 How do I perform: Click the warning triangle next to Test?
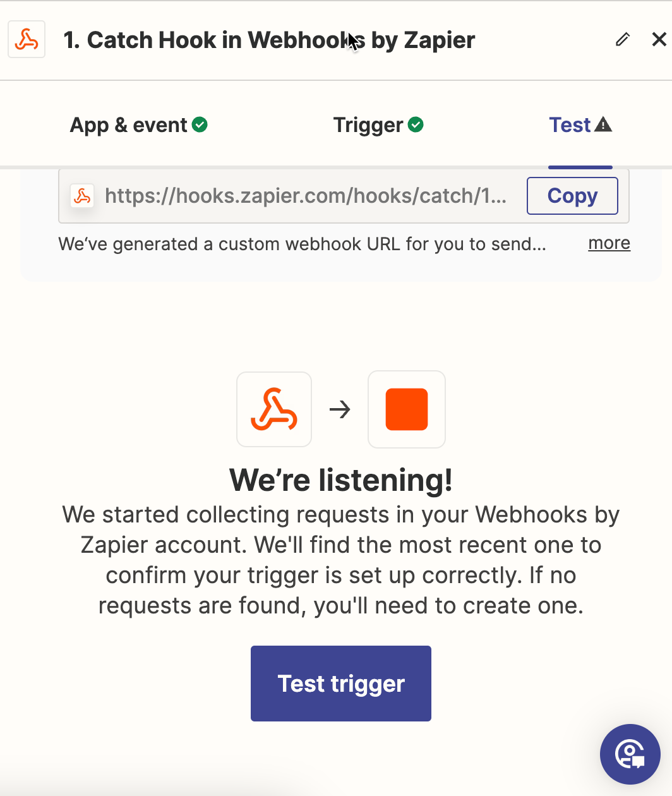603,124
